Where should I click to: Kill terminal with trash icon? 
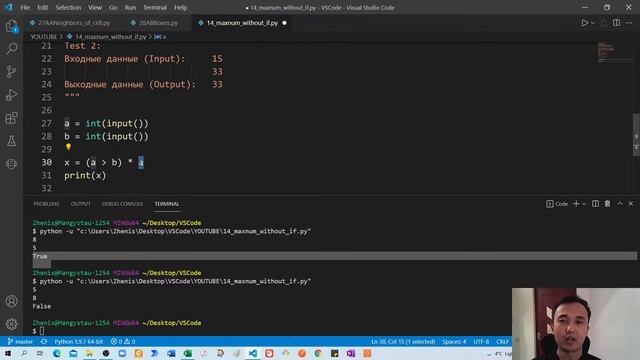pos(607,204)
